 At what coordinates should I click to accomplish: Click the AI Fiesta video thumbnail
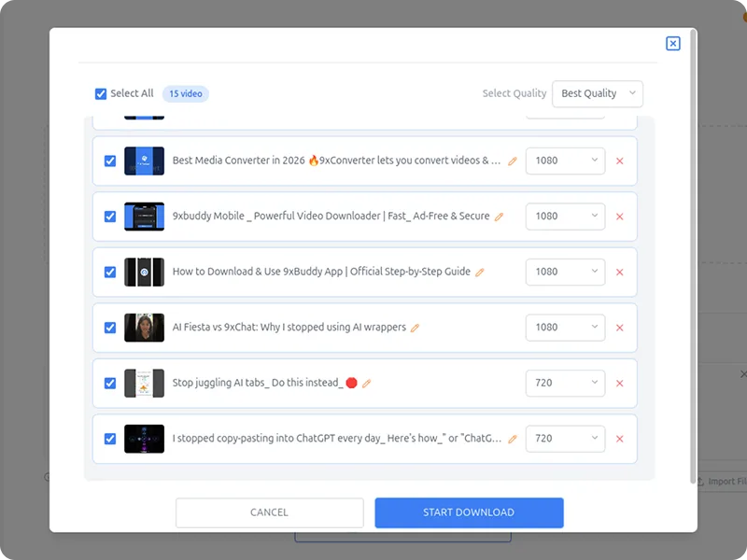point(144,328)
